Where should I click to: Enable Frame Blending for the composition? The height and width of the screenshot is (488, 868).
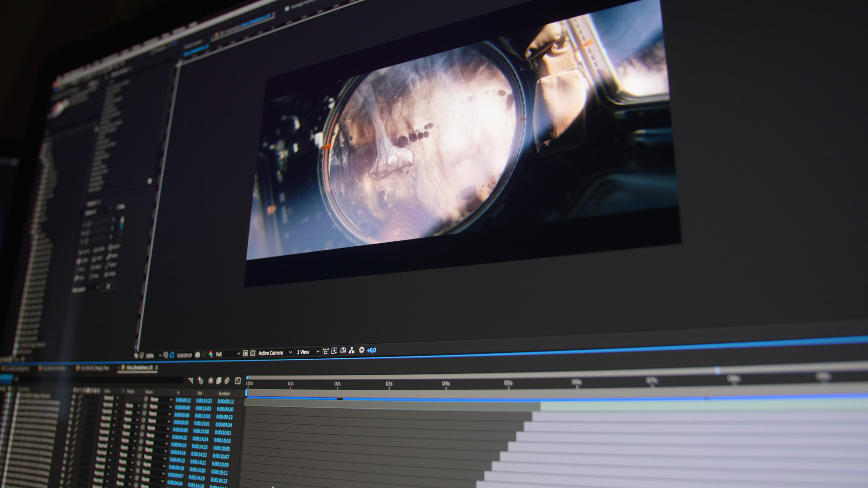point(218,381)
